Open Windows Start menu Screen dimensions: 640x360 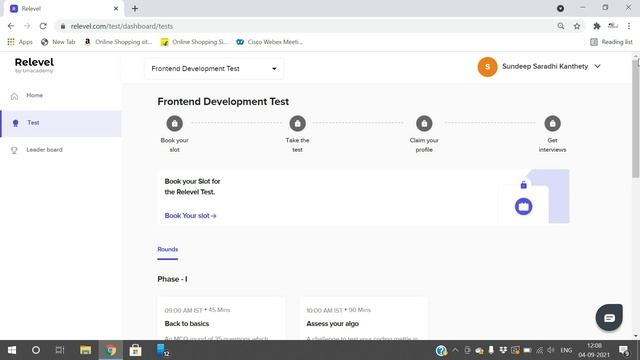click(x=12, y=350)
